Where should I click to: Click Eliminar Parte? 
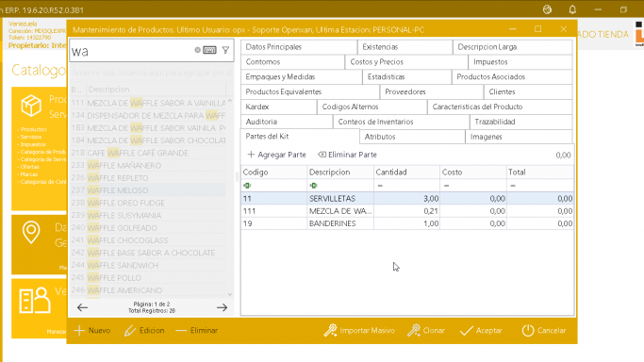tap(348, 155)
